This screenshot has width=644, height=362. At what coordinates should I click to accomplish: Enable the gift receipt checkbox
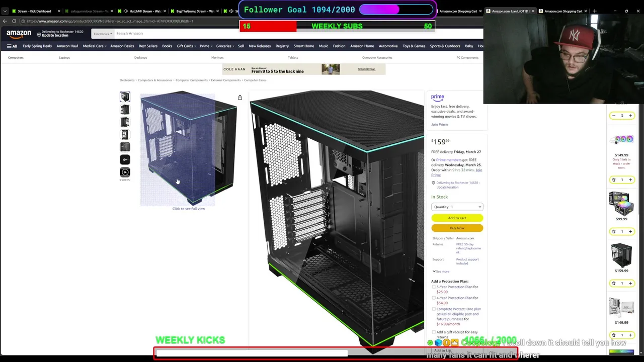tap(434, 332)
